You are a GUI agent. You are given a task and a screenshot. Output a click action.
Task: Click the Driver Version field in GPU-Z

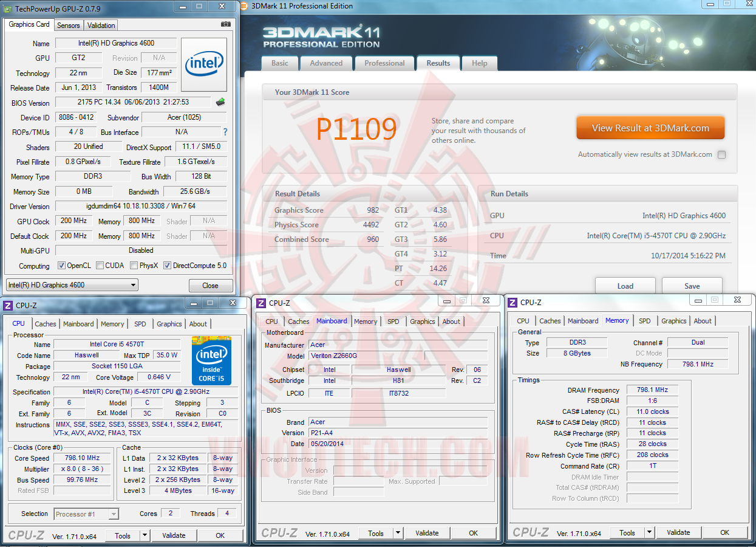tap(141, 207)
